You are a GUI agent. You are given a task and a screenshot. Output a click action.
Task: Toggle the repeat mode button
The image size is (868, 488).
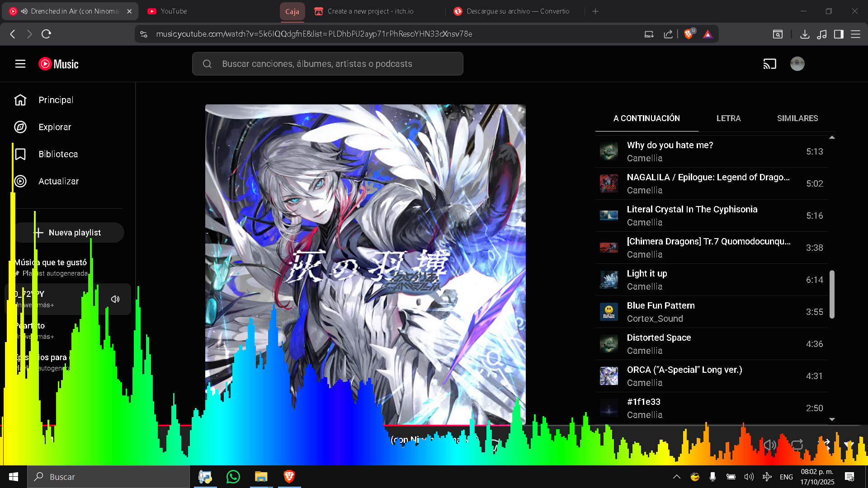(x=797, y=445)
